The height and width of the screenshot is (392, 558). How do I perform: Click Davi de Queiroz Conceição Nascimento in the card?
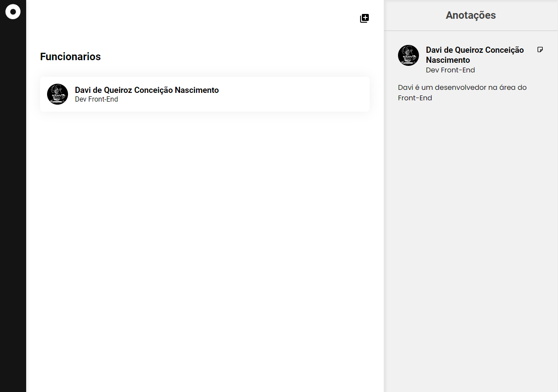pos(147,90)
